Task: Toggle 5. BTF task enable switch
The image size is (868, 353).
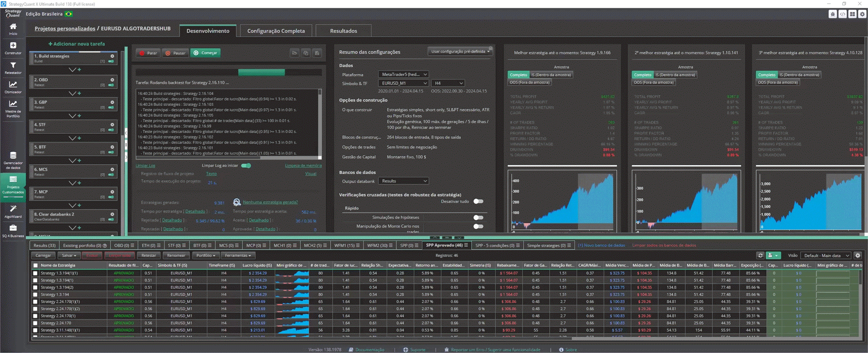Action: coord(111,152)
